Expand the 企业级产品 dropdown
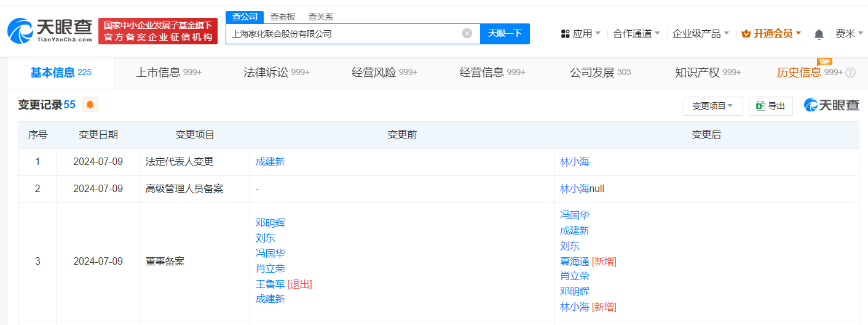The height and width of the screenshot is (325, 868). click(701, 34)
